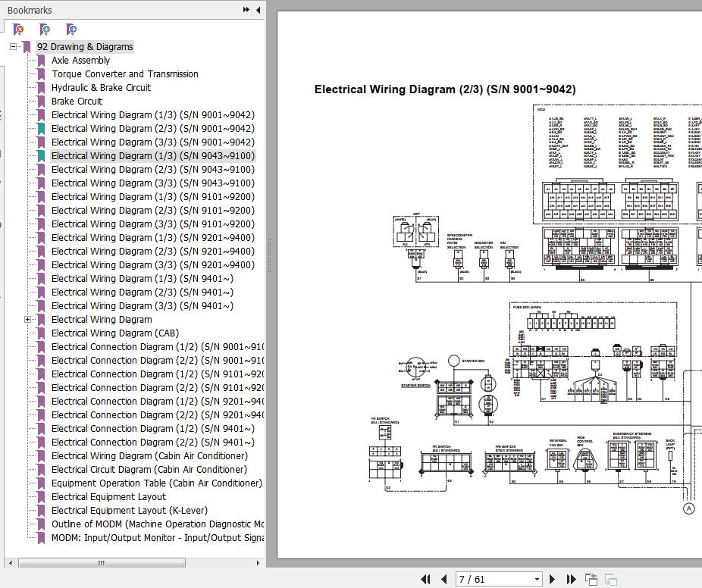Open Torque Converter and Transmission bookmark

click(x=124, y=74)
